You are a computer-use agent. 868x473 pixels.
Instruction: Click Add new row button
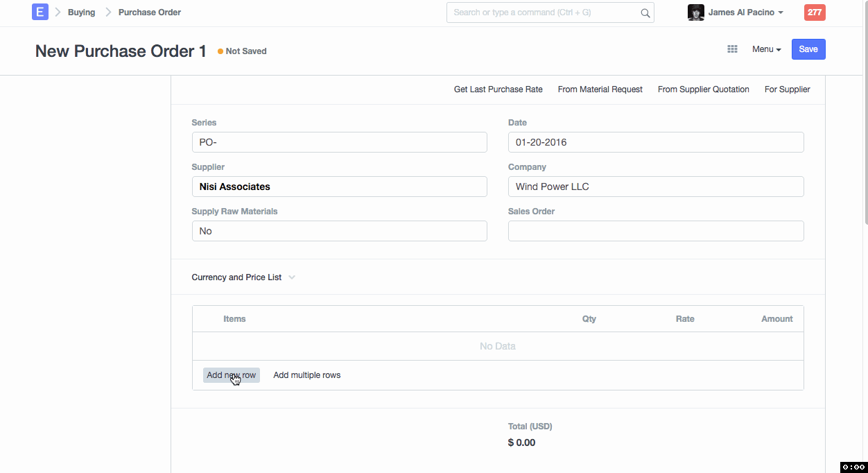tap(231, 375)
